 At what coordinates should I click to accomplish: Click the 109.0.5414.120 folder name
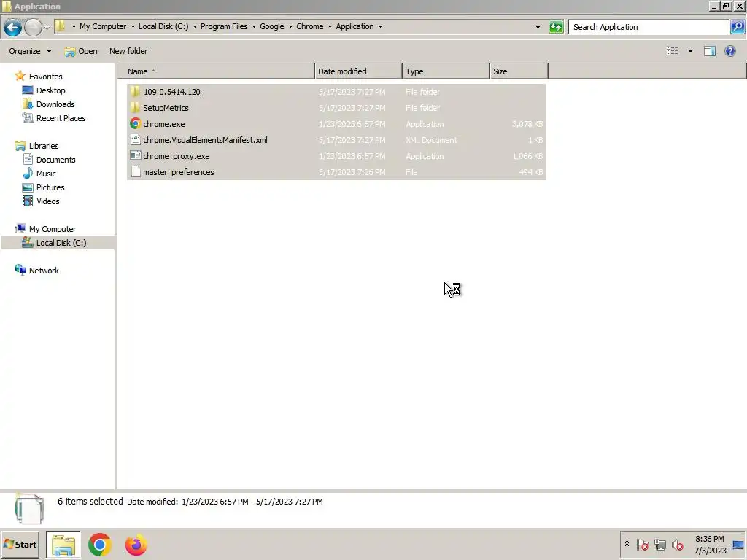pyautogui.click(x=172, y=92)
